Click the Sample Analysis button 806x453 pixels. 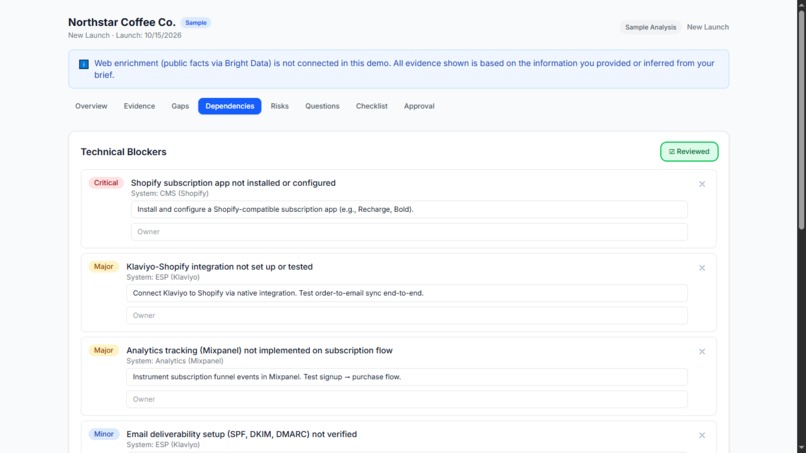[x=650, y=27]
